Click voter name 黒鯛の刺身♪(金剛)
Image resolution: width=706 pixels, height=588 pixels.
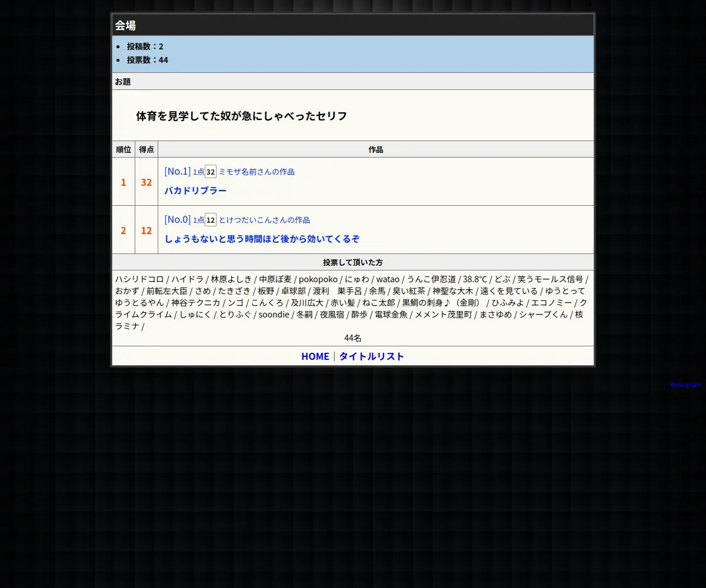[442, 303]
